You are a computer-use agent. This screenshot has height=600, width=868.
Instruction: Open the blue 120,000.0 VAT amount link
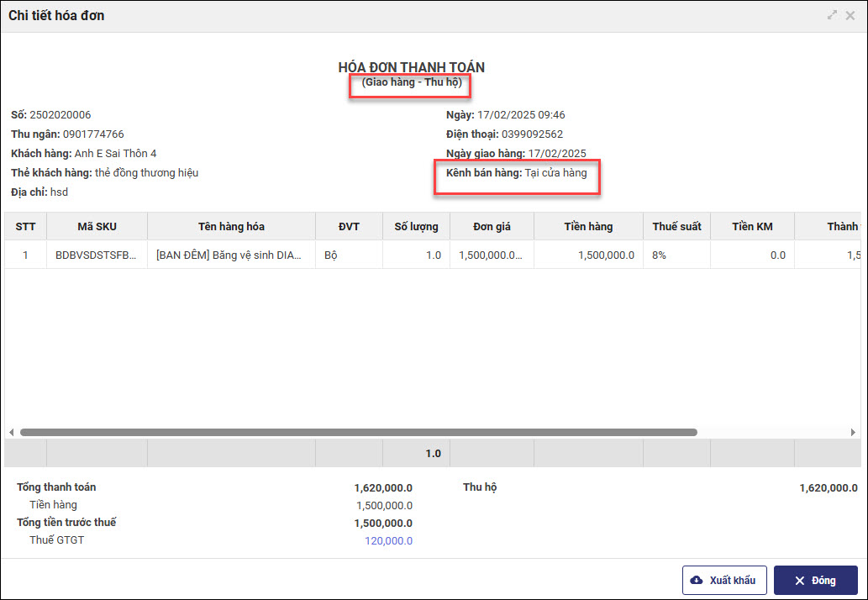click(388, 540)
